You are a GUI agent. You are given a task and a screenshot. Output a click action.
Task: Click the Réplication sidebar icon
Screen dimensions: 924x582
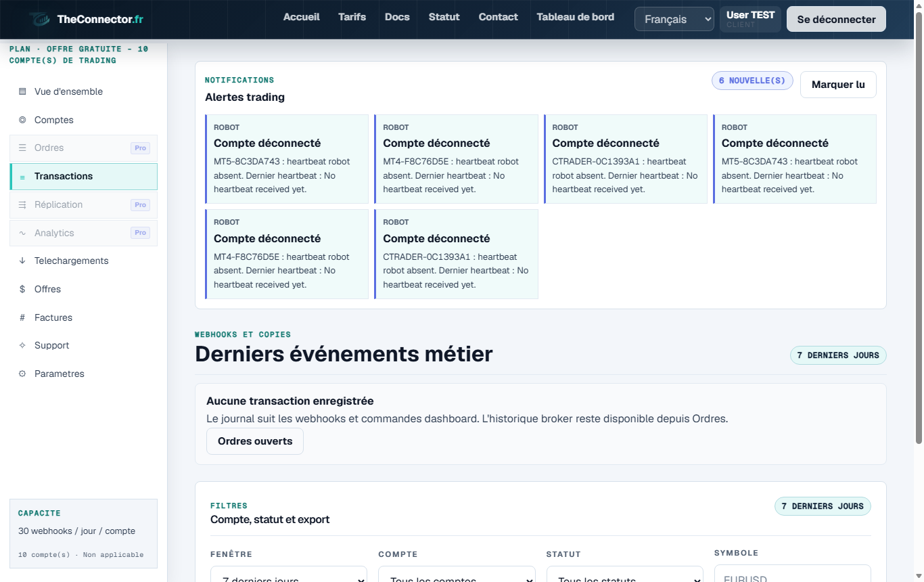click(22, 204)
